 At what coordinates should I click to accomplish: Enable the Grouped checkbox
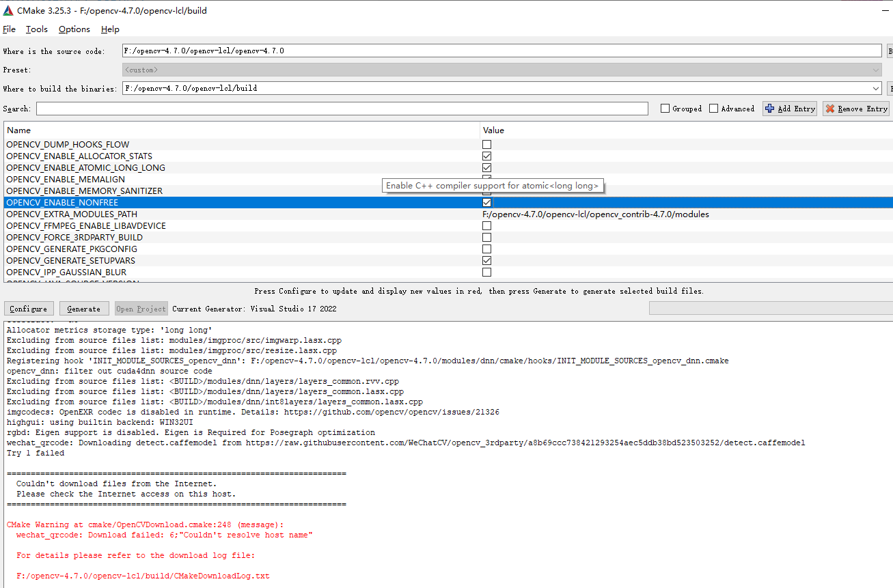666,108
